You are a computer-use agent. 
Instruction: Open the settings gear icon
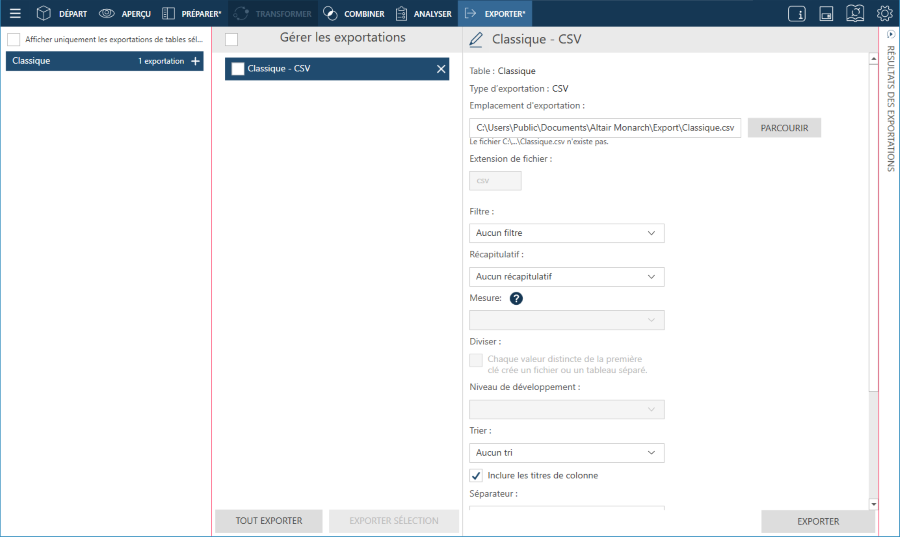pyautogui.click(x=884, y=14)
